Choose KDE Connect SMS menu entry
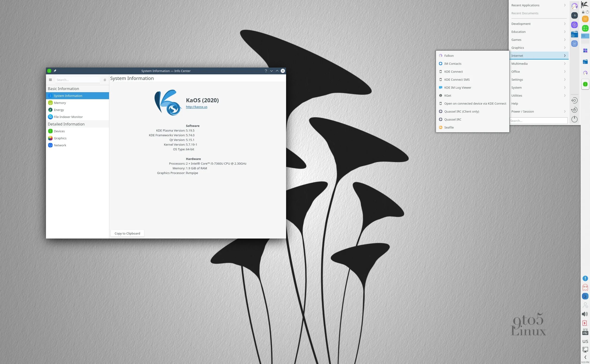The height and width of the screenshot is (364, 590). pyautogui.click(x=457, y=80)
